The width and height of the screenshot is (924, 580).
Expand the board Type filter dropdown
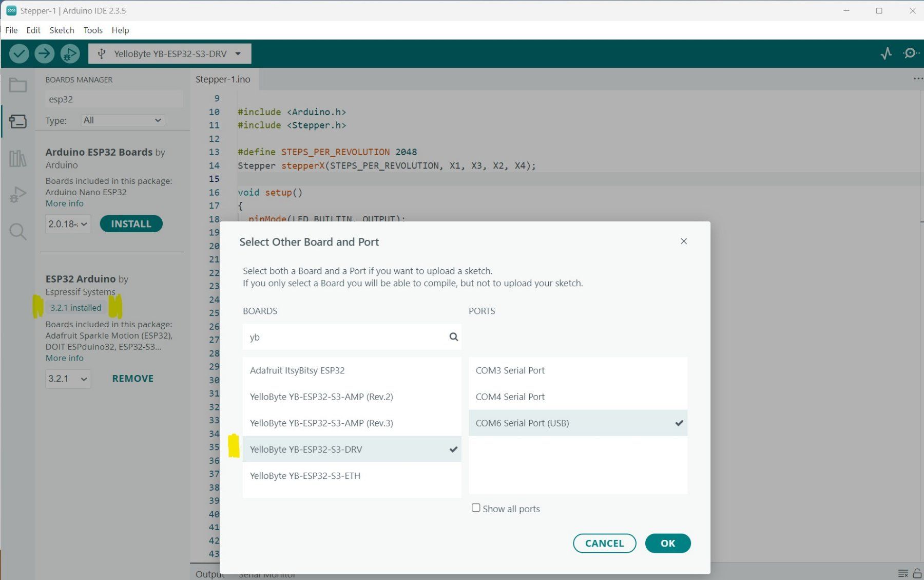pos(123,120)
